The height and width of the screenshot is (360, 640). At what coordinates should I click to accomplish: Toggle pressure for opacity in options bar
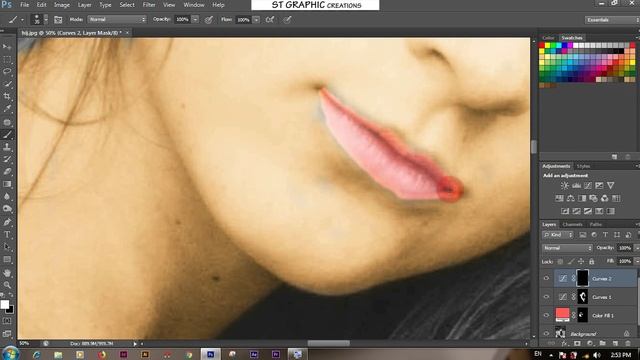209,20
